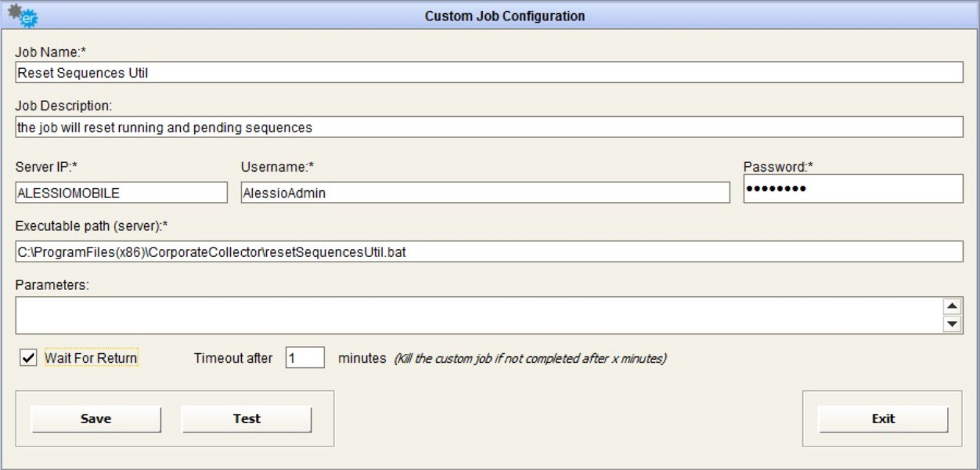Select the Server IP input box

121,193
